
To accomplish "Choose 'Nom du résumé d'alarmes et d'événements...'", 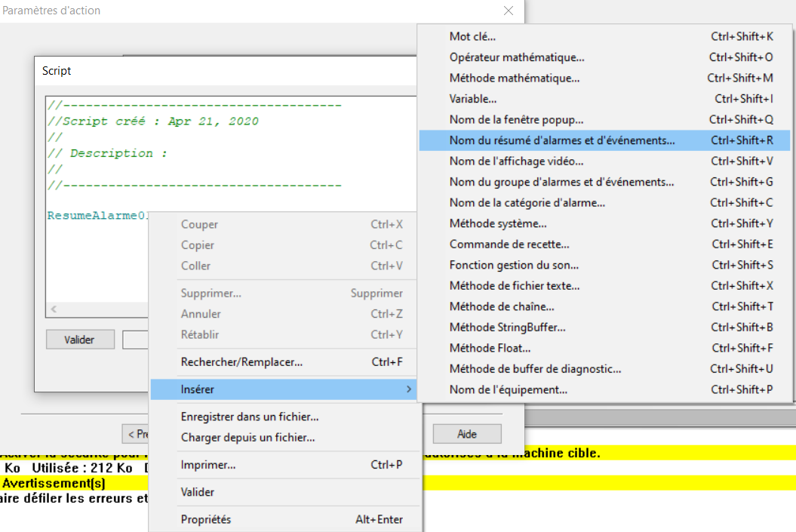I will pyautogui.click(x=562, y=140).
